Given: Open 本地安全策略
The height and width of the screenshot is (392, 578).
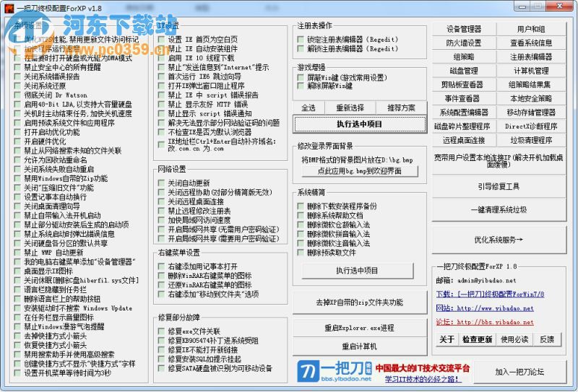Looking at the screenshot, I should (x=531, y=99).
